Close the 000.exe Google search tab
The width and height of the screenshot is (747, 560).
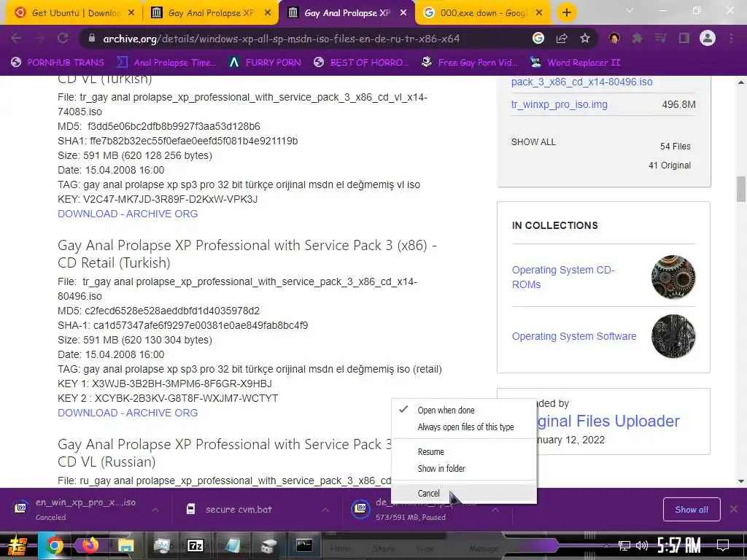tap(539, 13)
